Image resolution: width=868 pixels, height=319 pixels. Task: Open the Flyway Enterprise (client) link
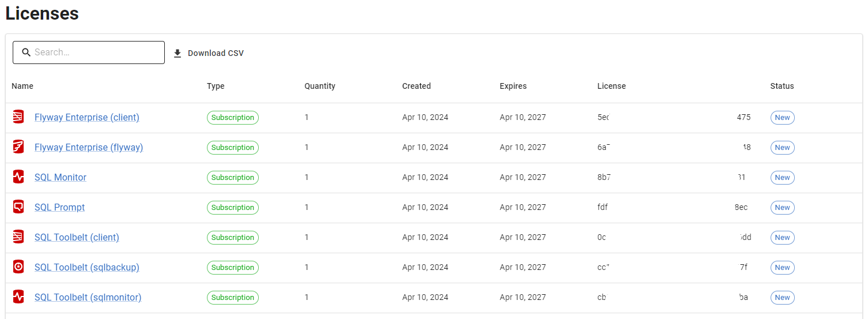[87, 117]
